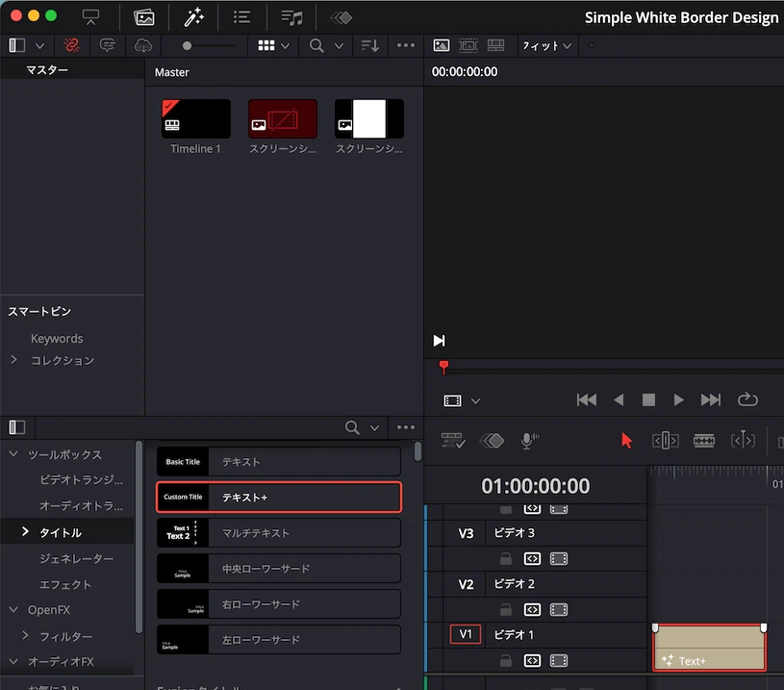Select ジェネレーター in the toolbox list
Image resolution: width=784 pixels, height=690 pixels.
click(76, 558)
